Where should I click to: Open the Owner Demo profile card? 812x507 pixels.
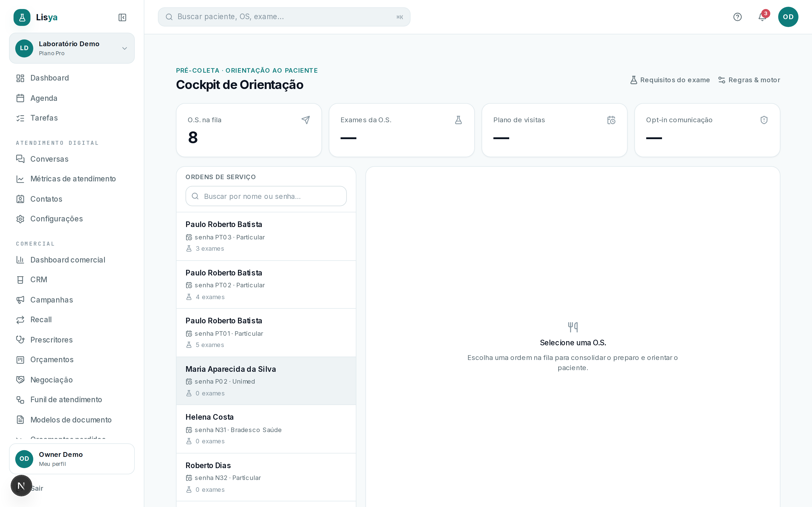point(72,458)
